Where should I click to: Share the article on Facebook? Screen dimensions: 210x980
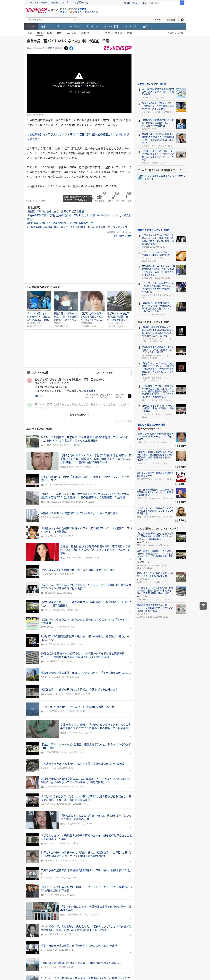[x=71, y=48]
